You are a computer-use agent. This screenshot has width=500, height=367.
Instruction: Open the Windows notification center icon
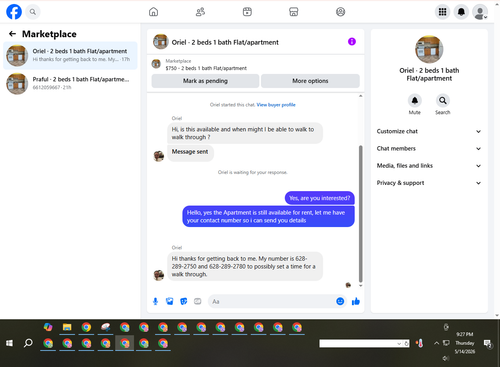tap(488, 343)
